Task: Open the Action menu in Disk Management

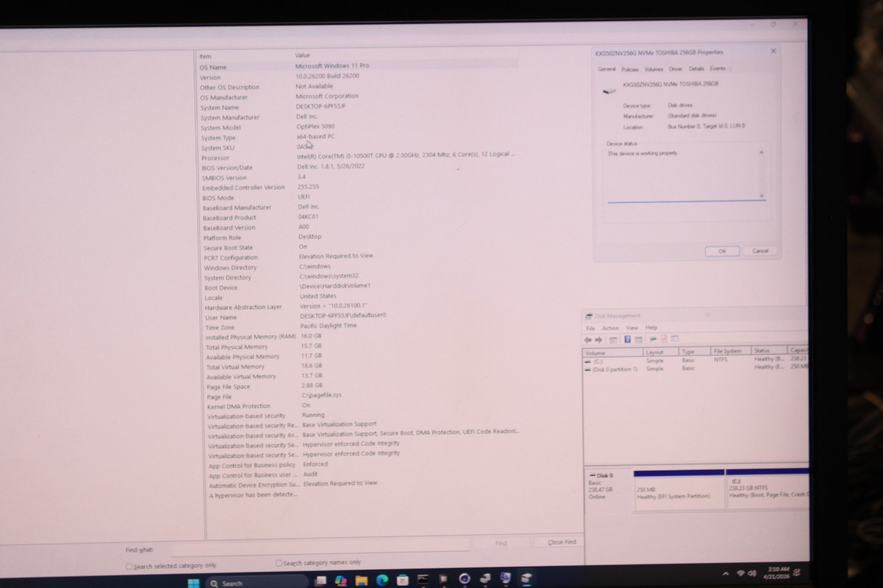Action: (610, 328)
